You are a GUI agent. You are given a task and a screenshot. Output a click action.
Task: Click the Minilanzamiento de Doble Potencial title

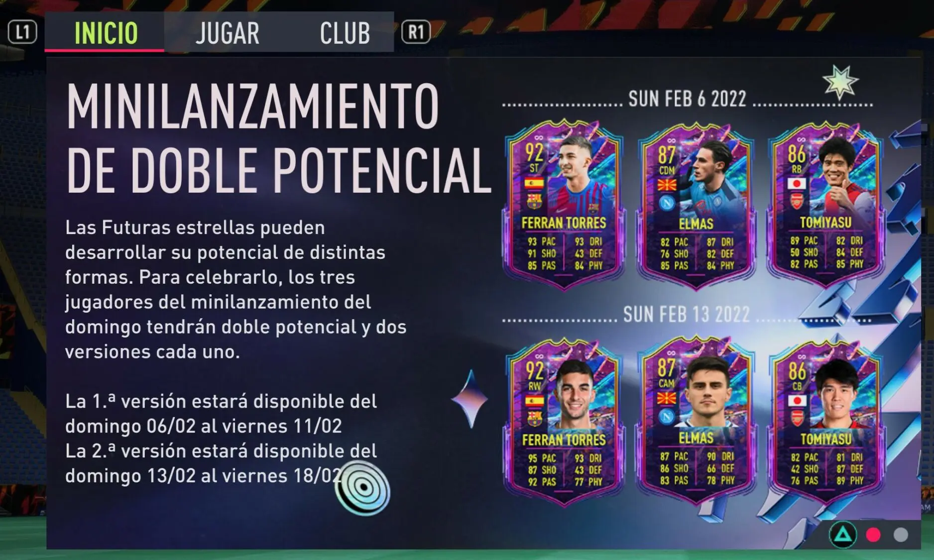click(x=279, y=137)
